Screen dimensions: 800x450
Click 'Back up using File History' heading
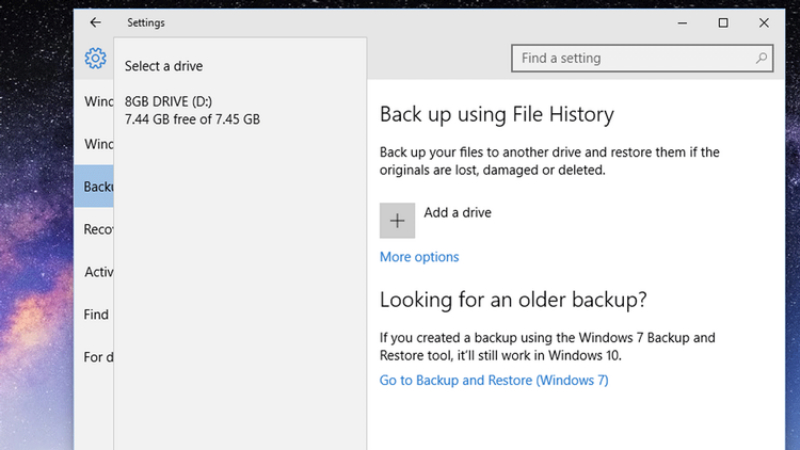497,114
